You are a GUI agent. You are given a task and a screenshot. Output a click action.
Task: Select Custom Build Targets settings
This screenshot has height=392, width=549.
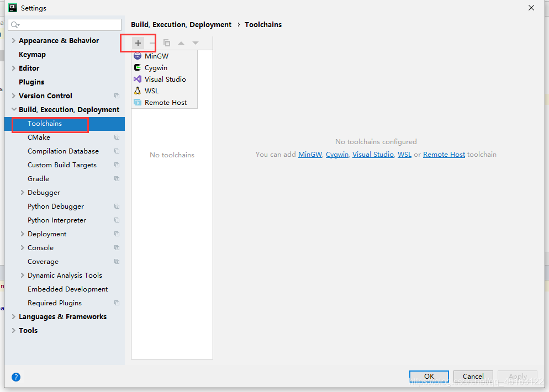[x=62, y=165]
